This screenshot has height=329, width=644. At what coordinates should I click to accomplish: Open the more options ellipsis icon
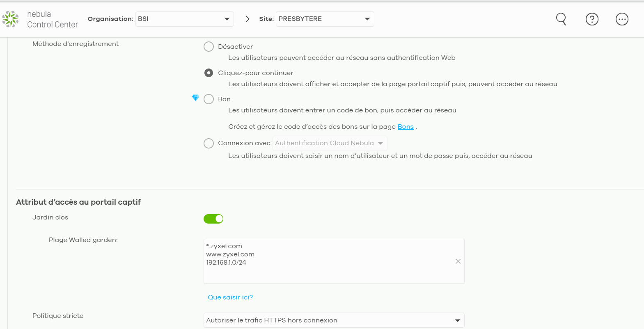622,19
